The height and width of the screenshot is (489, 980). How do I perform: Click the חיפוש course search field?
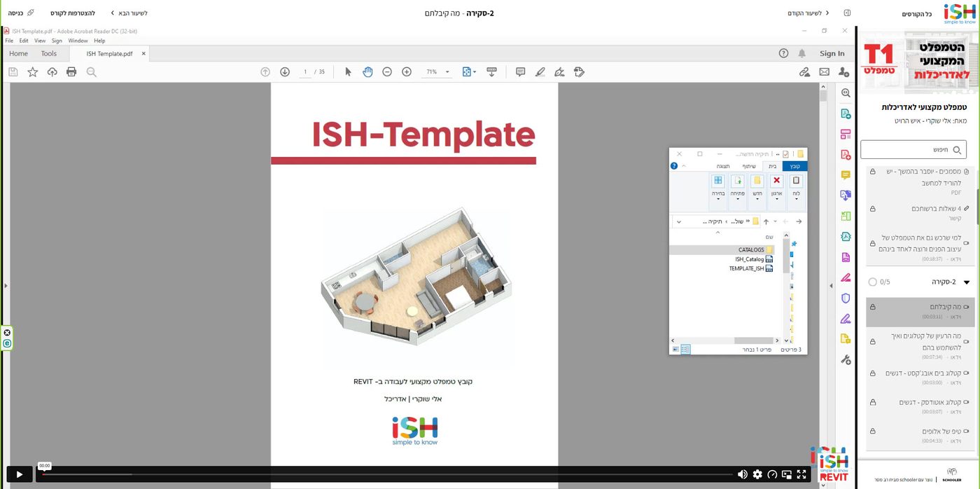coord(913,149)
